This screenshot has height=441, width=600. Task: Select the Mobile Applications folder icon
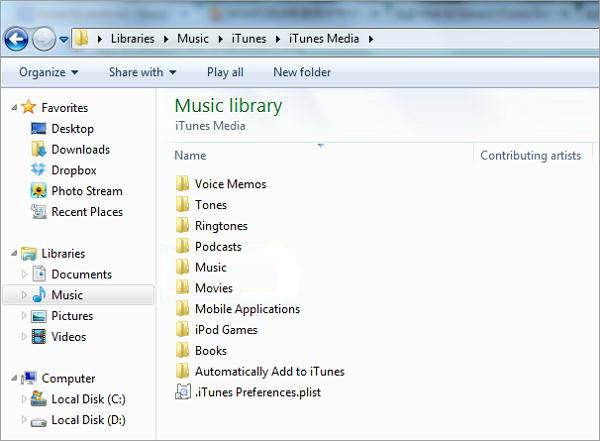(183, 309)
